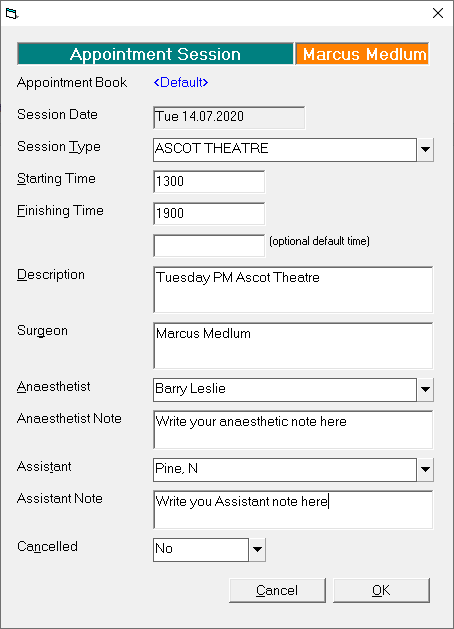
Task: Click the Description text box
Action: point(293,290)
